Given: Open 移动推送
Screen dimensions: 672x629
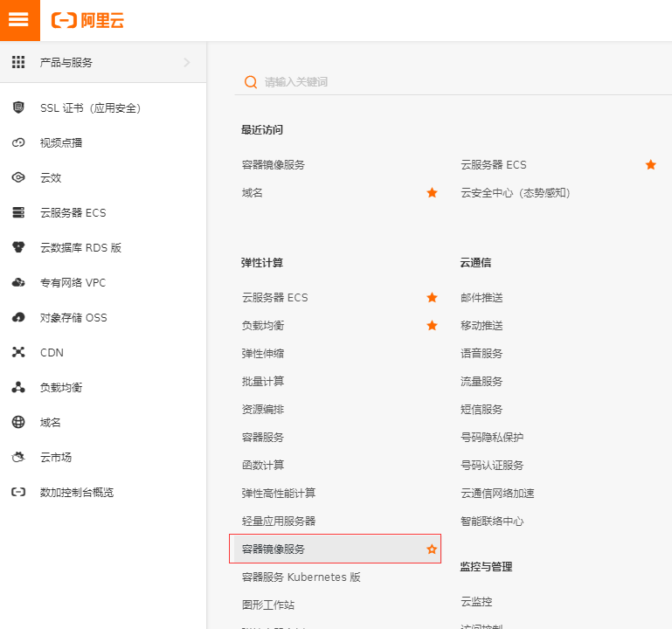Looking at the screenshot, I should pyautogui.click(x=481, y=326).
